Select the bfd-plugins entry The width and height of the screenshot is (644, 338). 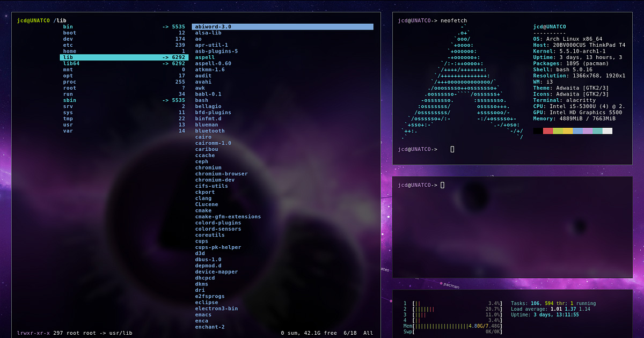click(x=213, y=113)
